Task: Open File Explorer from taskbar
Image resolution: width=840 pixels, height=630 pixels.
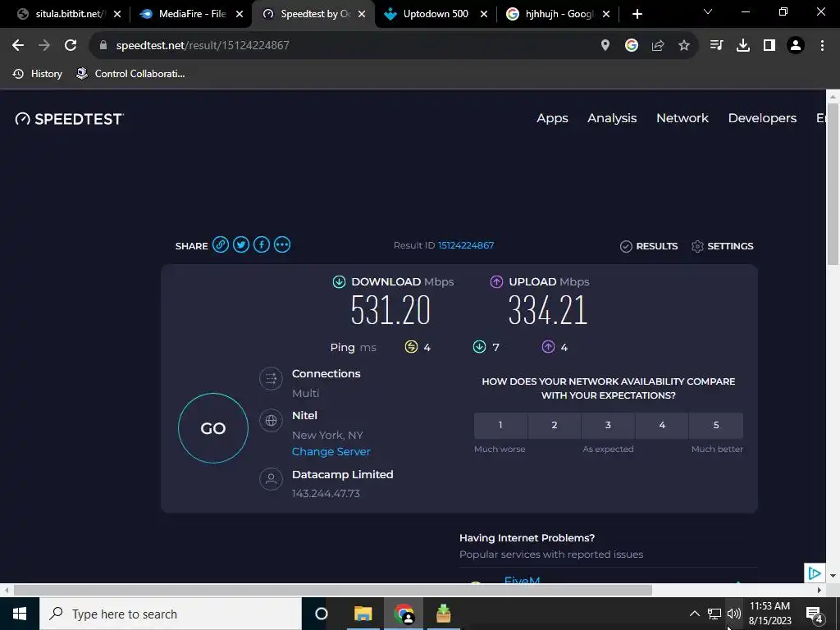Action: pos(363,614)
